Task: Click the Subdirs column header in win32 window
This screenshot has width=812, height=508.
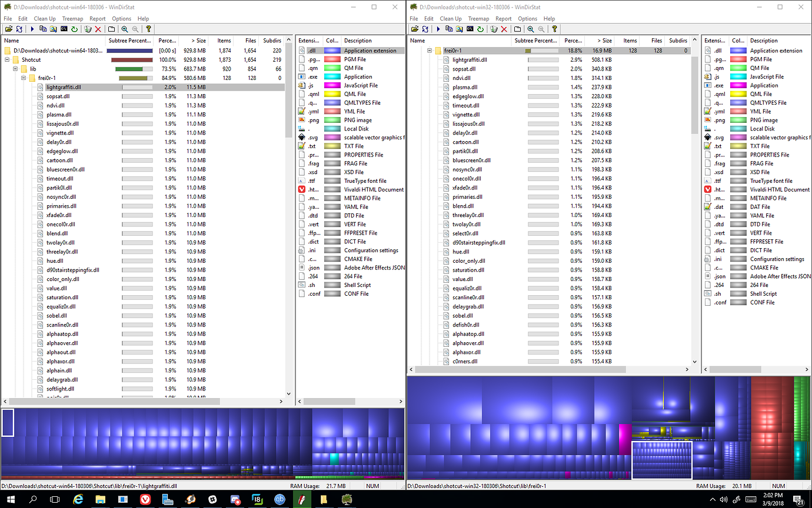Action: [678, 41]
